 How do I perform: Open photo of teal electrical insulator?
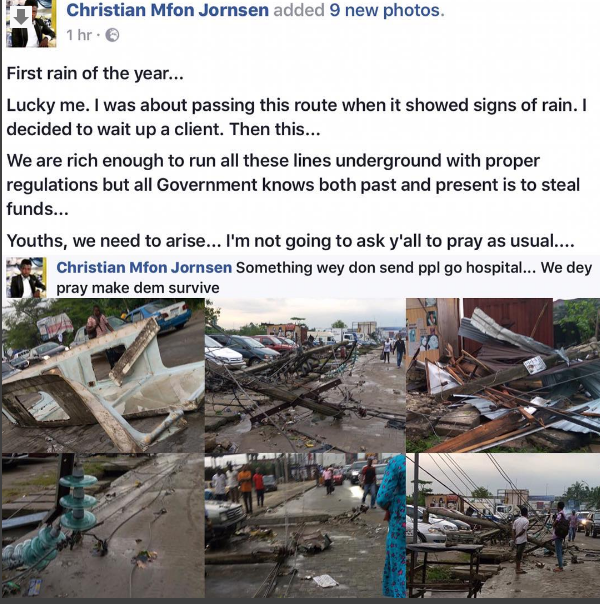tap(103, 525)
